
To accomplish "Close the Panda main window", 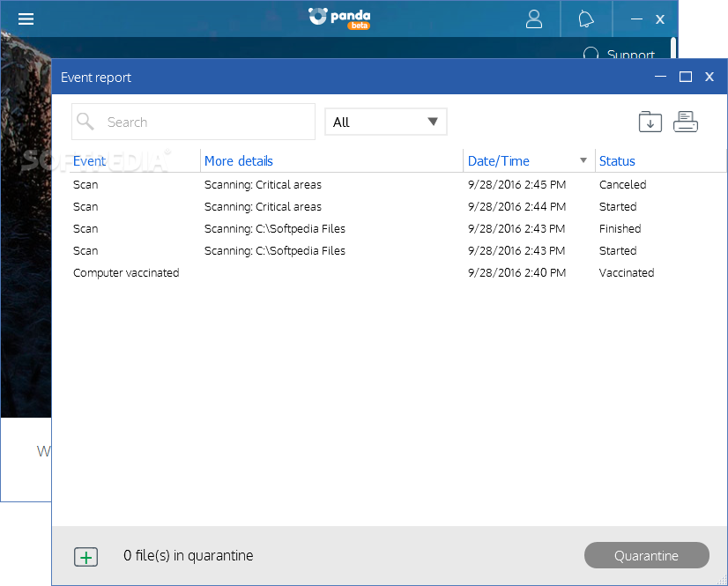I will coord(660,19).
